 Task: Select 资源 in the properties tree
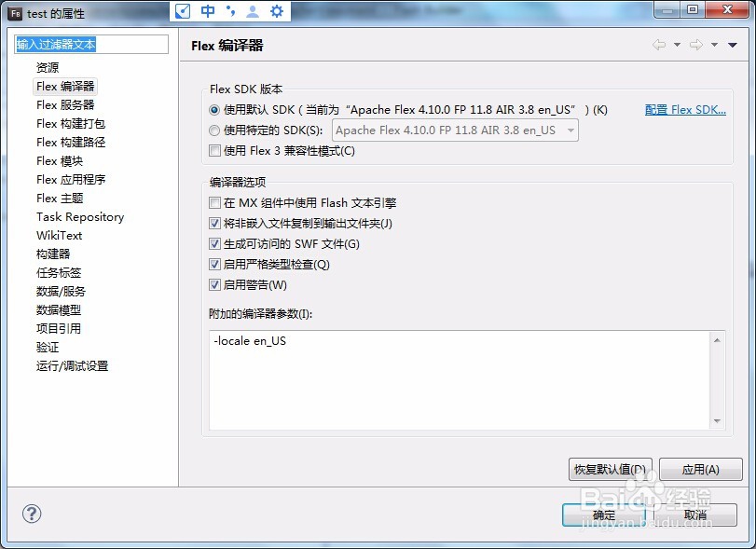pyautogui.click(x=48, y=67)
